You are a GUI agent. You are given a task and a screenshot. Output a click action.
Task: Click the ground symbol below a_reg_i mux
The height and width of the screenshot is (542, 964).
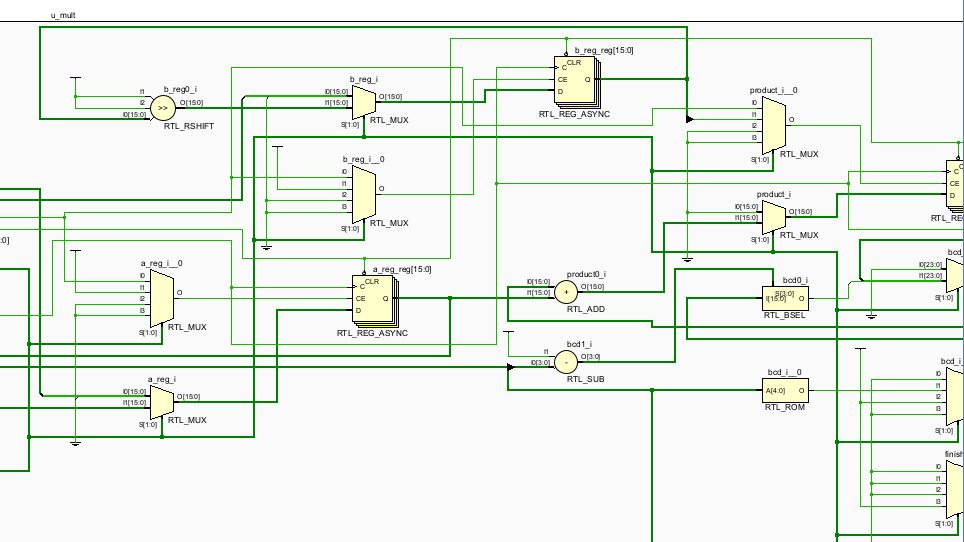tap(75, 443)
